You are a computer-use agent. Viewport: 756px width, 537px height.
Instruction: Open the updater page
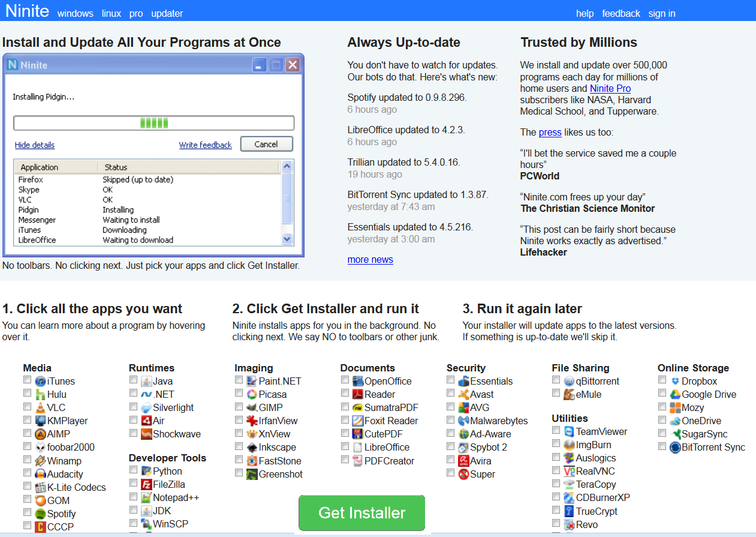click(167, 13)
